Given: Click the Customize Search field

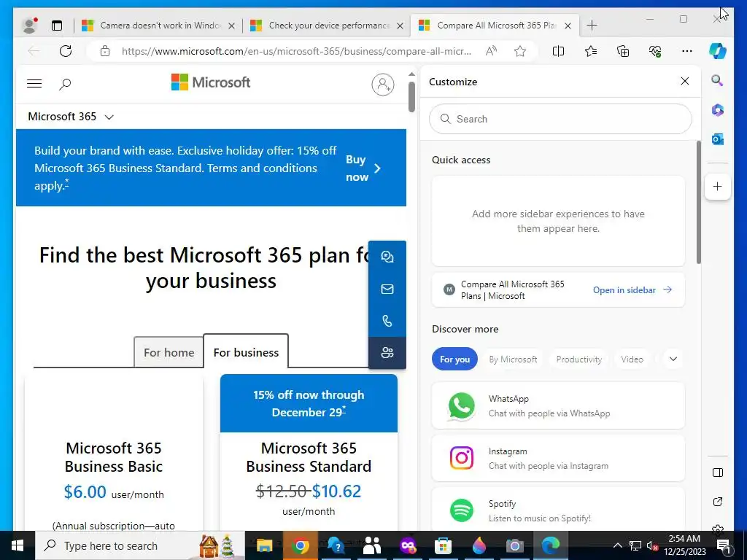Looking at the screenshot, I should click(560, 119).
